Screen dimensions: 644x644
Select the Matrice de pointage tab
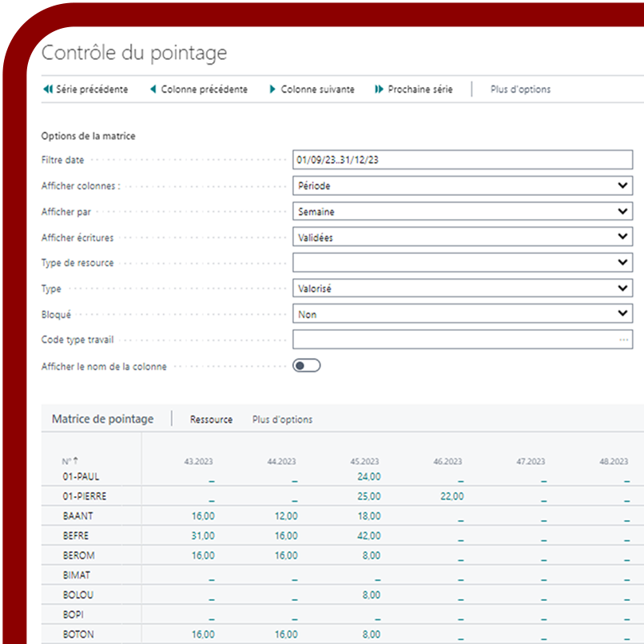pos(105,418)
